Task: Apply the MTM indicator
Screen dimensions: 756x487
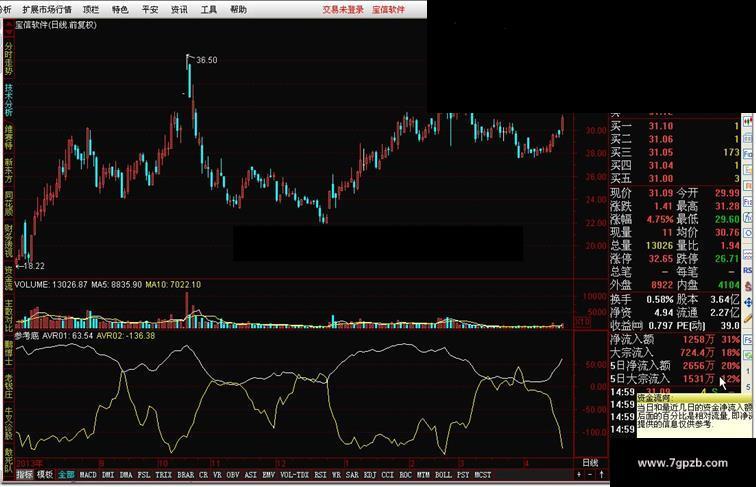Action: [x=423, y=475]
